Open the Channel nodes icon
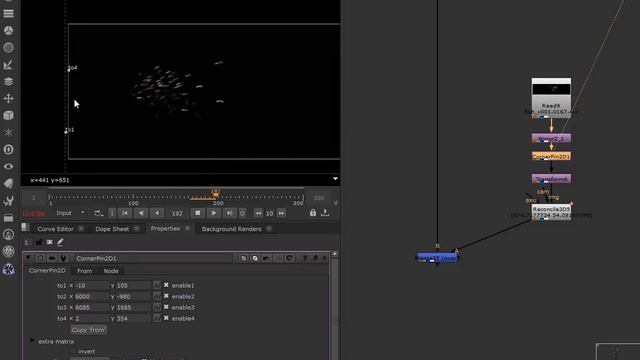640x360 pixels. tap(8, 13)
